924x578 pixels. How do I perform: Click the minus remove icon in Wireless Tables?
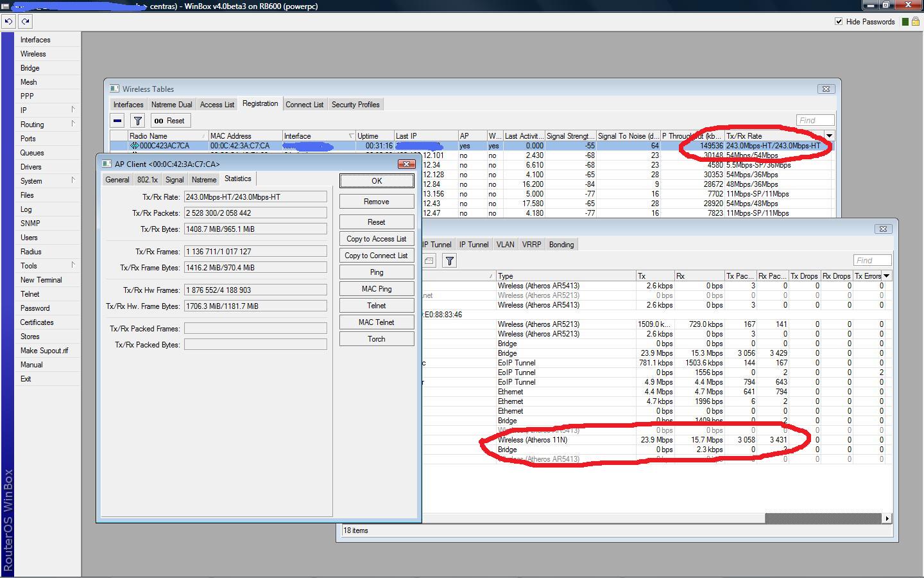[117, 120]
